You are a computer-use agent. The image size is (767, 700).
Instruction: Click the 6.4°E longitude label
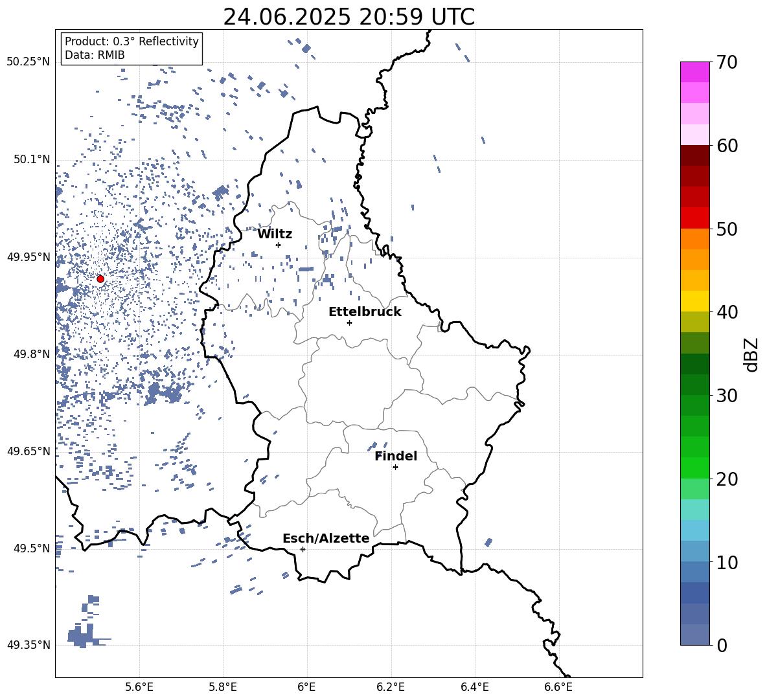tap(474, 687)
